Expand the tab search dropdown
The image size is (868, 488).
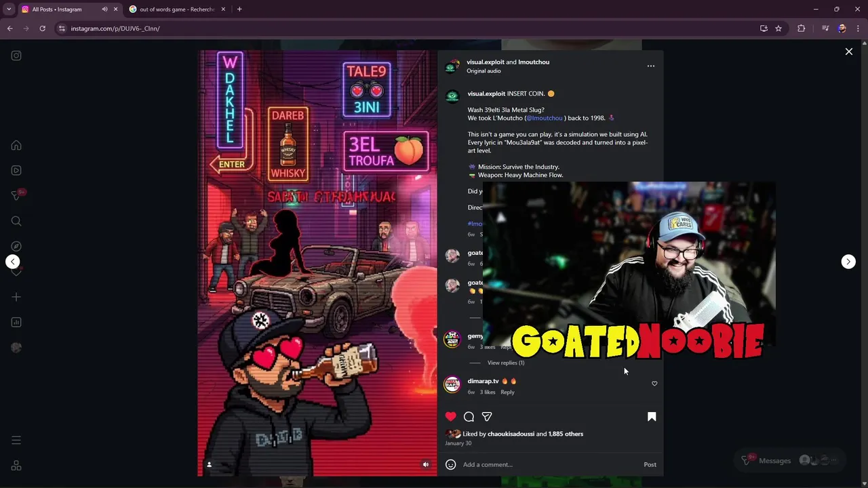click(x=9, y=9)
